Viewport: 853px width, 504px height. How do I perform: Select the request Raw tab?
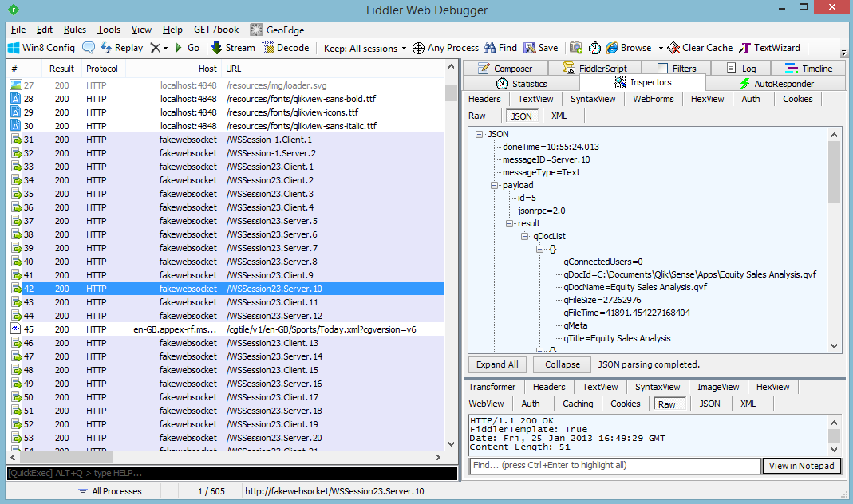coord(477,116)
